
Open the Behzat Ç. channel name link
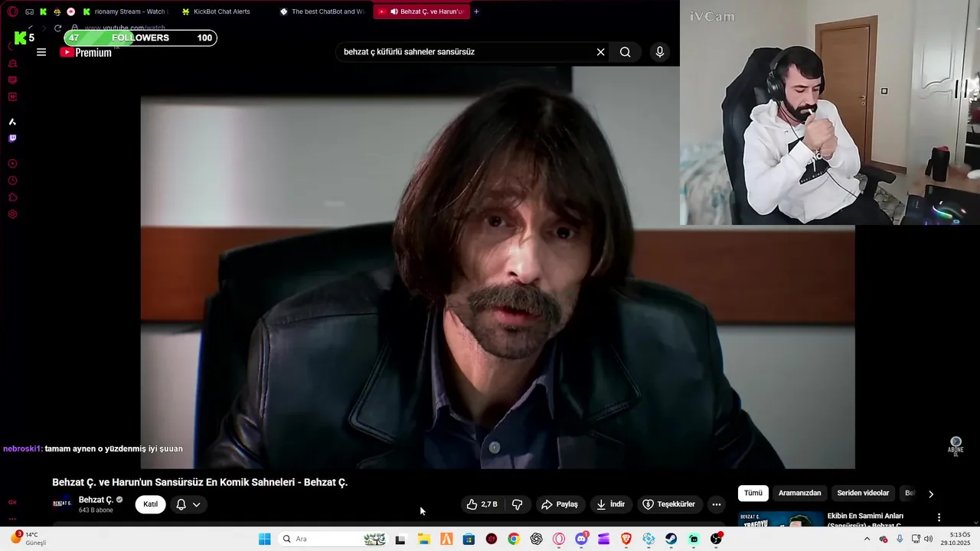pyautogui.click(x=96, y=500)
